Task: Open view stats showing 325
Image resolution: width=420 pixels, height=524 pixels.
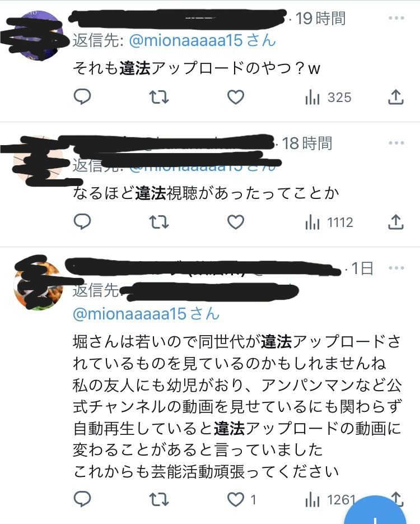Action: pos(328,98)
